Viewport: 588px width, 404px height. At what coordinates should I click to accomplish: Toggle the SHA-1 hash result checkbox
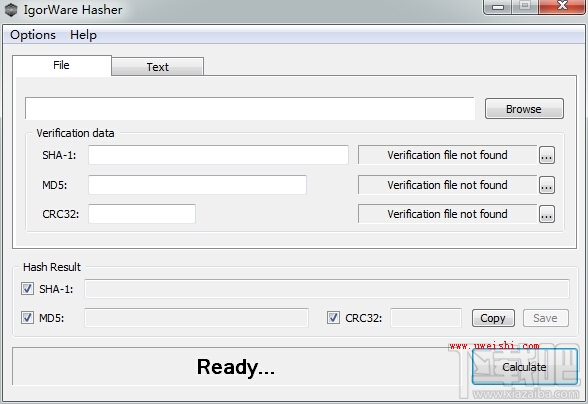[x=27, y=289]
